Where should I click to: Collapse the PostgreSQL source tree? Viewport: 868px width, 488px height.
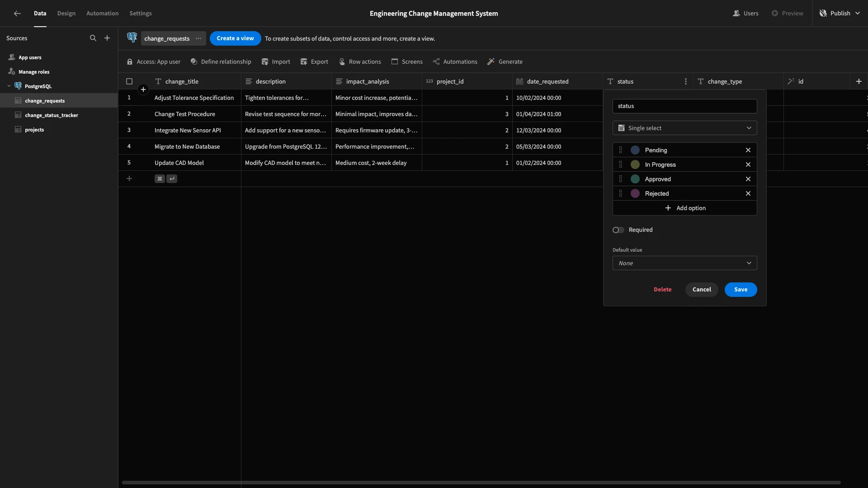click(x=9, y=86)
